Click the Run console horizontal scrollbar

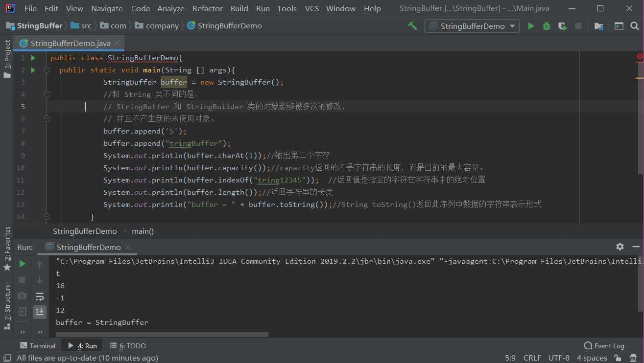pos(162,335)
